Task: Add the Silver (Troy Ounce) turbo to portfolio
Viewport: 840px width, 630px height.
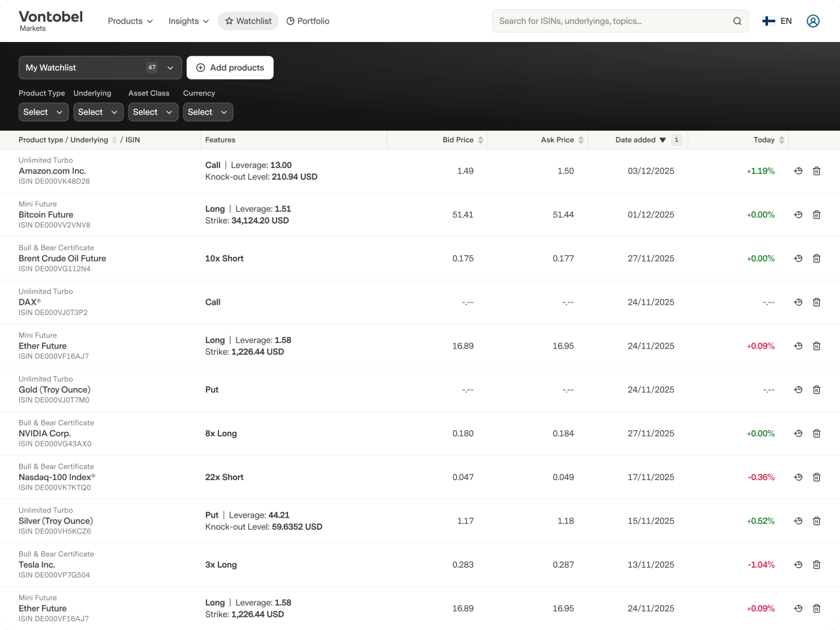Action: pos(798,521)
